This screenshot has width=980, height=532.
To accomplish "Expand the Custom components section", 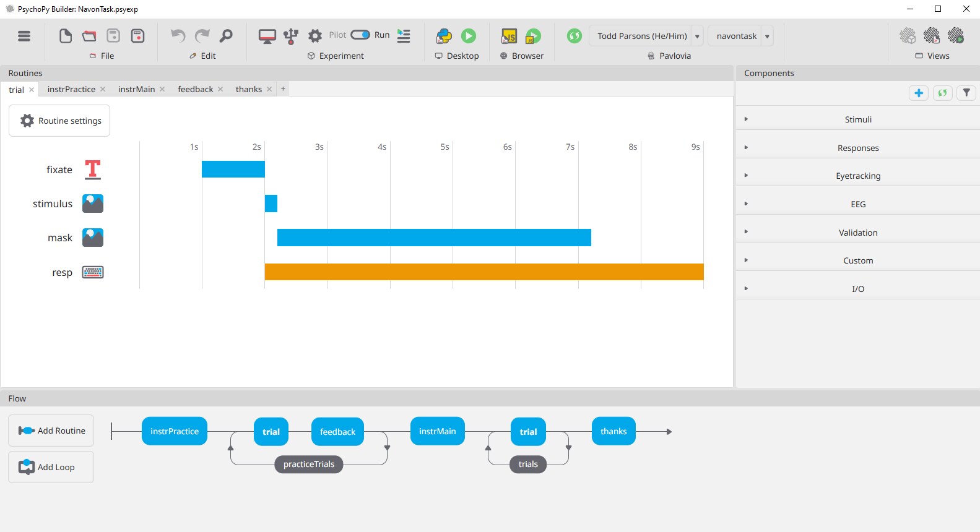I will point(857,260).
